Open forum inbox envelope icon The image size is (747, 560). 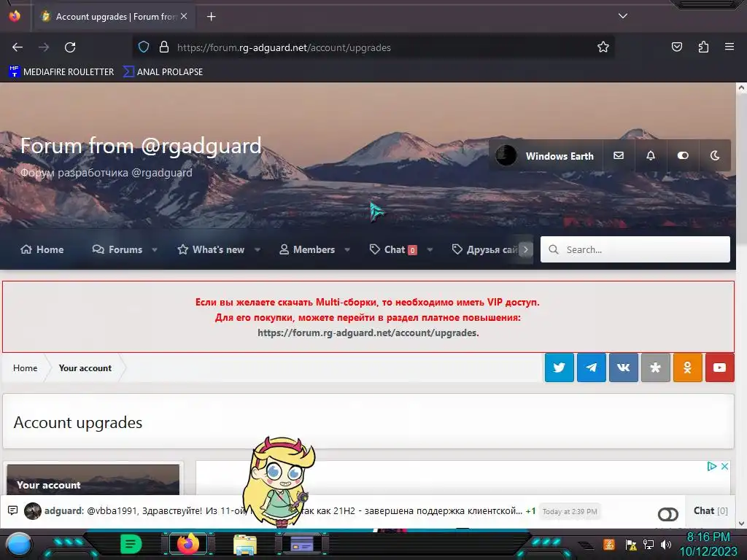[x=619, y=155]
